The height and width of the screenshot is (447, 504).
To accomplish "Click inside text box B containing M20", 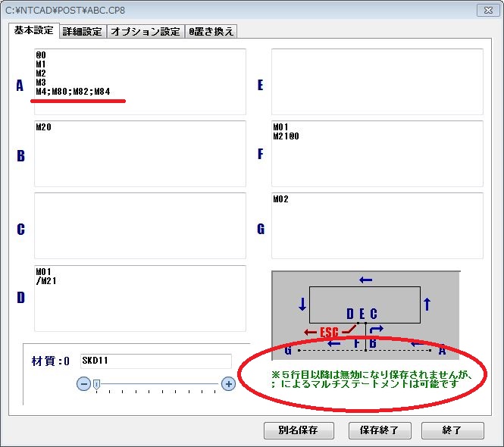I will point(139,154).
